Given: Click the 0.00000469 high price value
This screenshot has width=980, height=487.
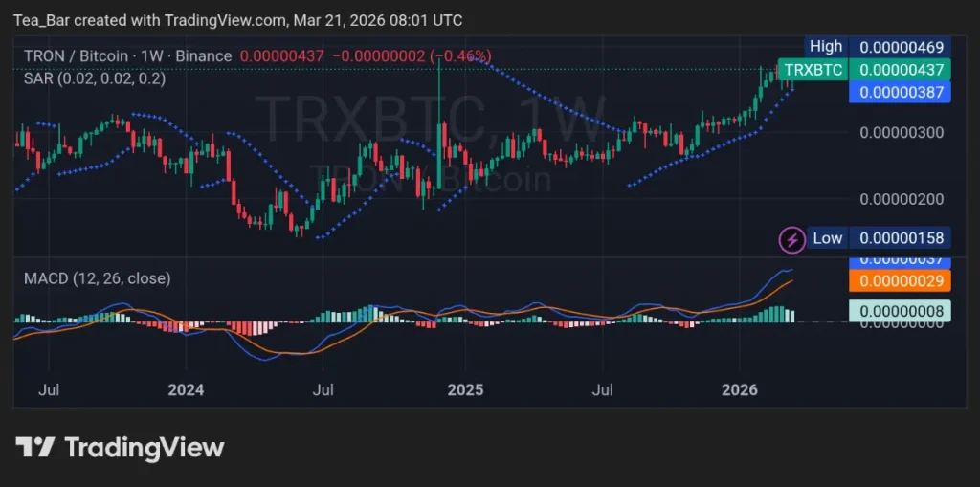Looking at the screenshot, I should pos(899,46).
